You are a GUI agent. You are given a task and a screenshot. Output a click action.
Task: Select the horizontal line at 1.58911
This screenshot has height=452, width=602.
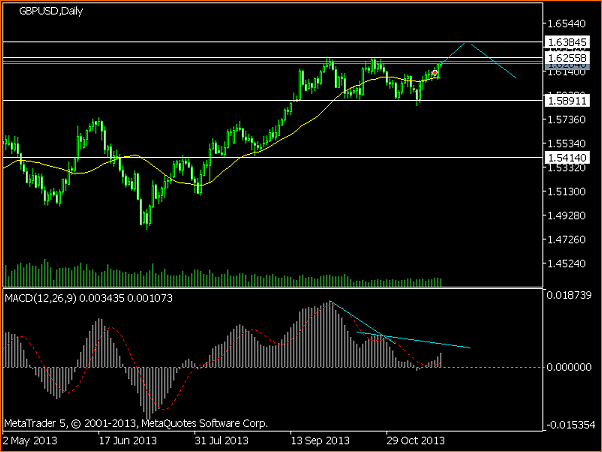(273, 101)
